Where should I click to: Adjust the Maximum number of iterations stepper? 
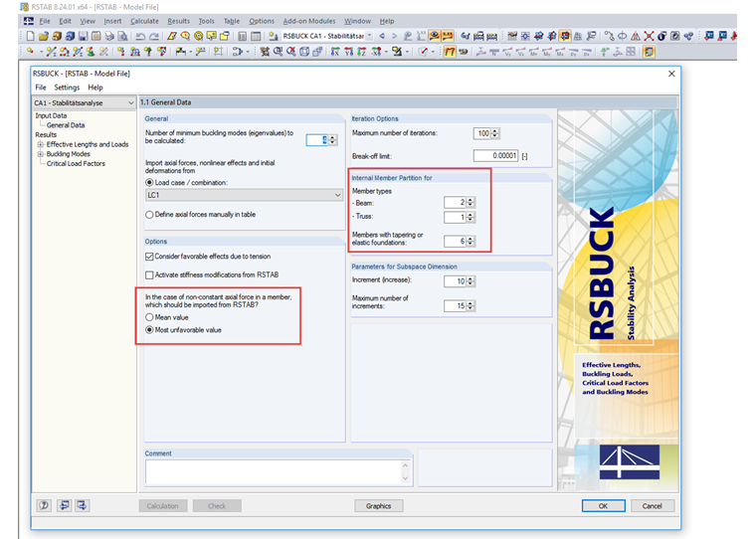495,133
